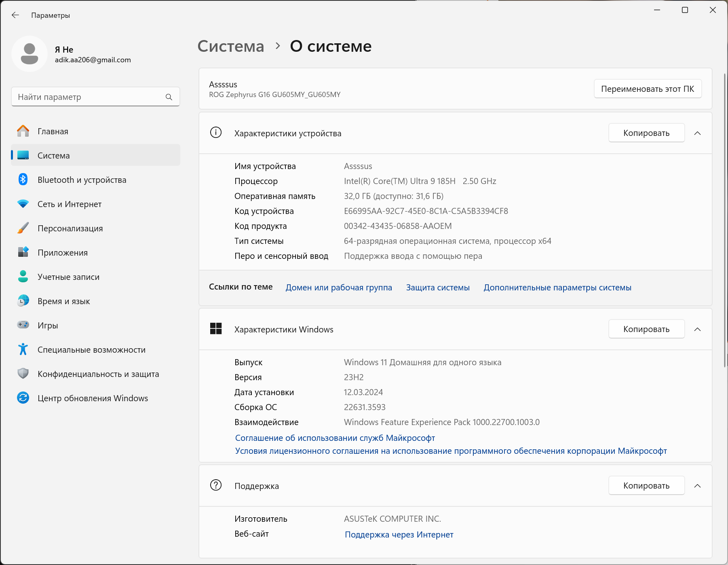This screenshot has width=728, height=565.
Task: Open Защита системы link
Action: (x=438, y=288)
